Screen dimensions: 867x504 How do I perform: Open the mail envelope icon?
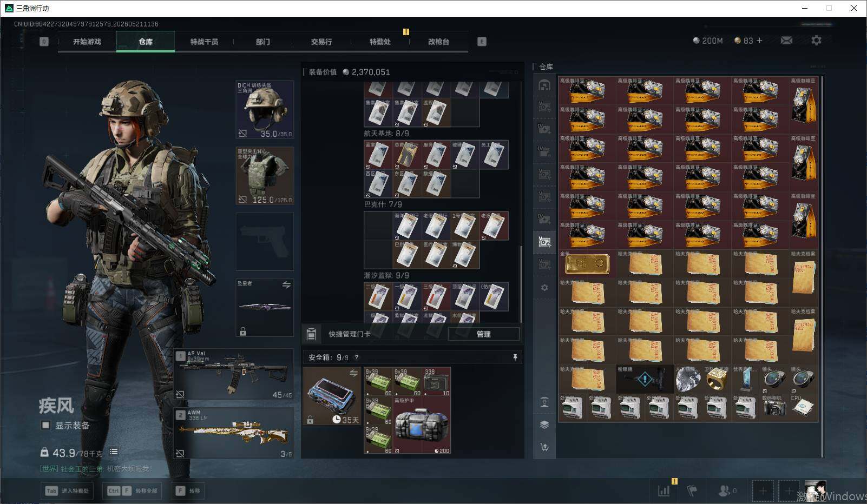pyautogui.click(x=786, y=41)
